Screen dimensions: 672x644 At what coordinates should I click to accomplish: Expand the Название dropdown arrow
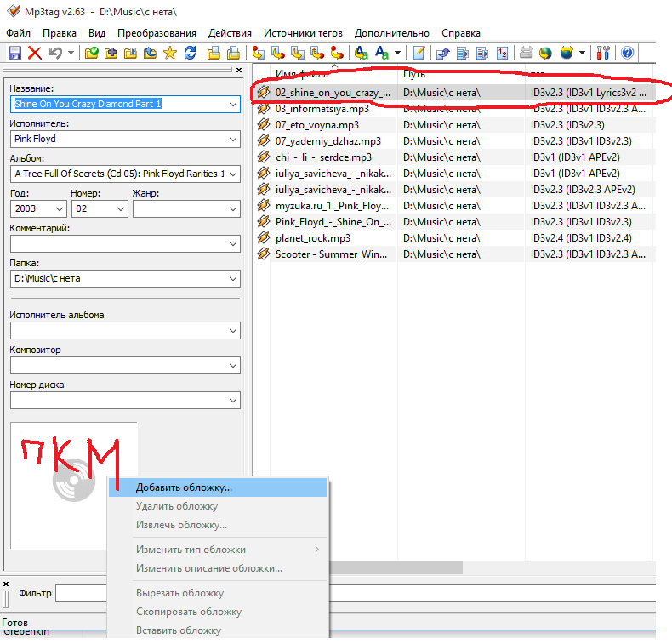point(233,104)
